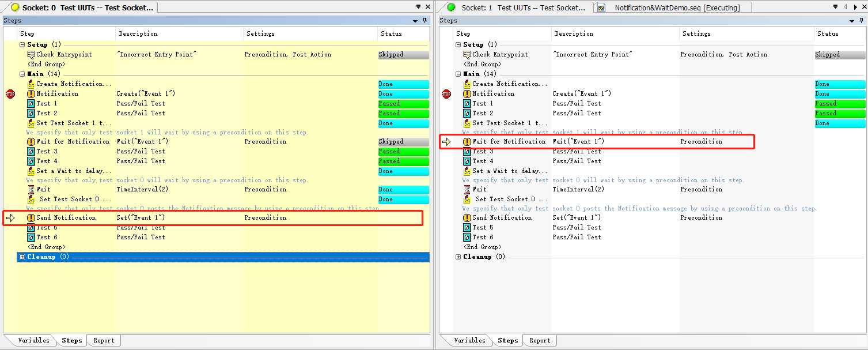Click the Settings column header in Socket 1

point(746,33)
